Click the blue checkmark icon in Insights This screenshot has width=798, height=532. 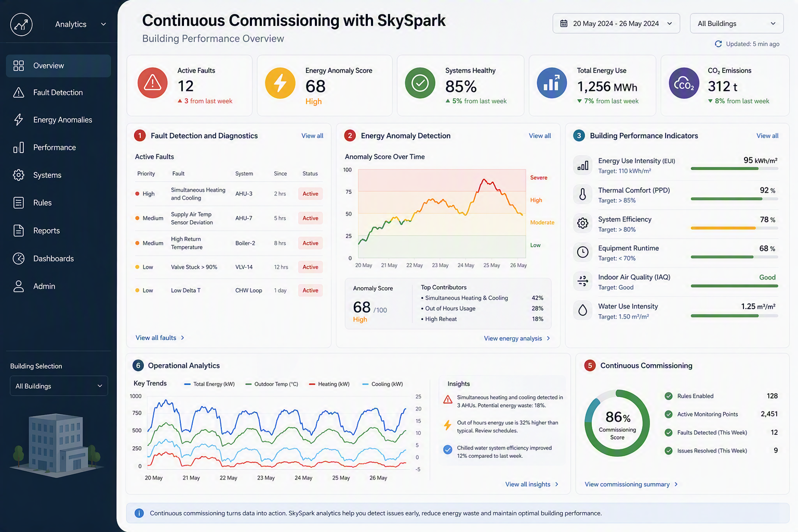coord(448,450)
